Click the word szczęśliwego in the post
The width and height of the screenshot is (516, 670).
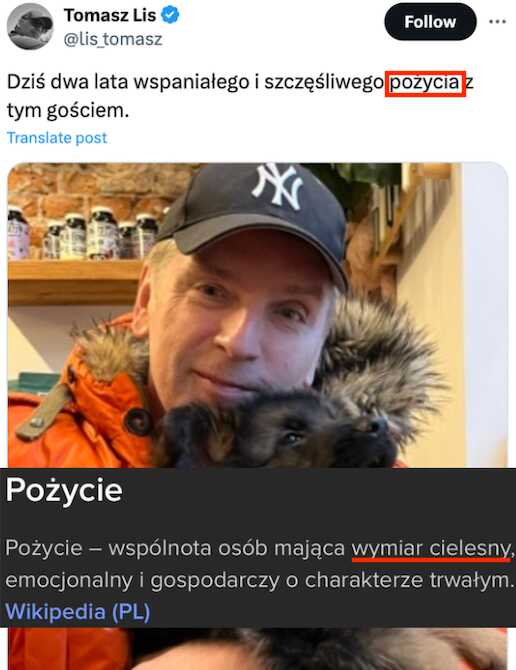click(x=324, y=82)
